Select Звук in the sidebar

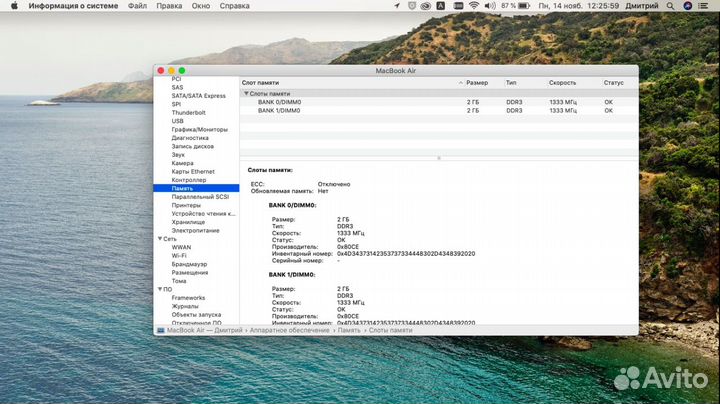pos(178,155)
